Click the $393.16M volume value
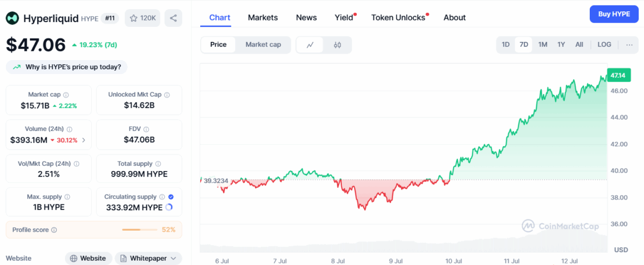The image size is (644, 265). pyautogui.click(x=28, y=140)
